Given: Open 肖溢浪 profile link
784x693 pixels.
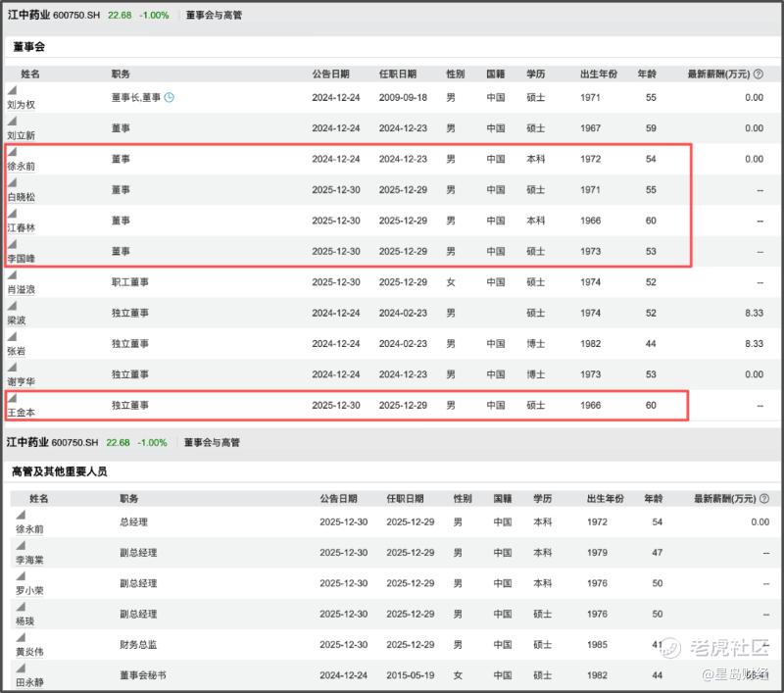Looking at the screenshot, I should [x=21, y=289].
